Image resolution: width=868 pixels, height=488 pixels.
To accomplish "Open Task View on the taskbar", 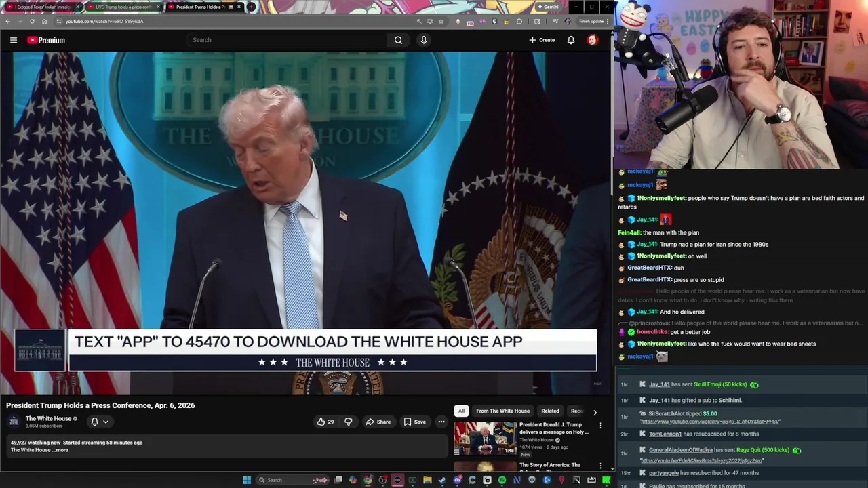I will point(338,480).
